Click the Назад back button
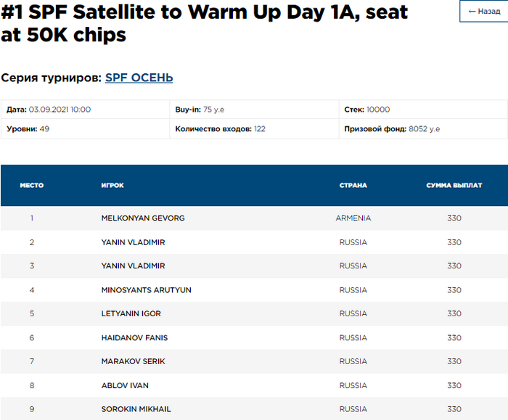The width and height of the screenshot is (508, 420). [x=485, y=11]
